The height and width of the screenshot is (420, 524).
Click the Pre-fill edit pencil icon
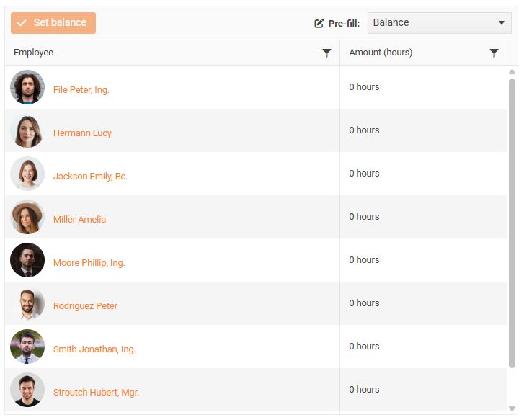click(x=319, y=23)
